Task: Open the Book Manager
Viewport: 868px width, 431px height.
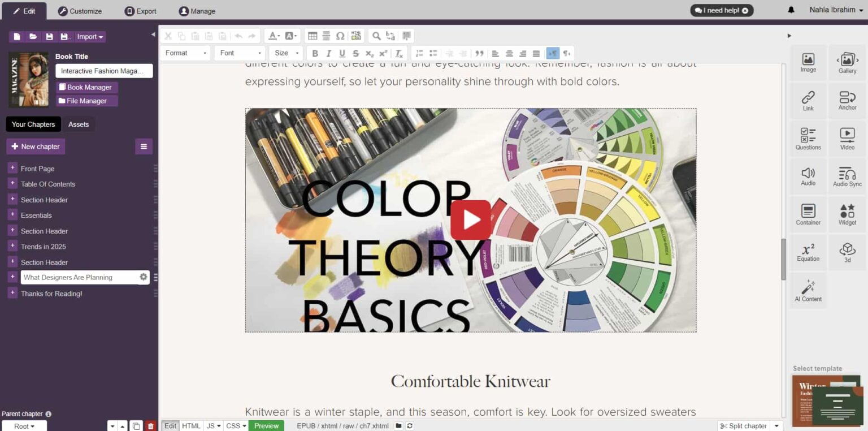Action: click(x=86, y=87)
